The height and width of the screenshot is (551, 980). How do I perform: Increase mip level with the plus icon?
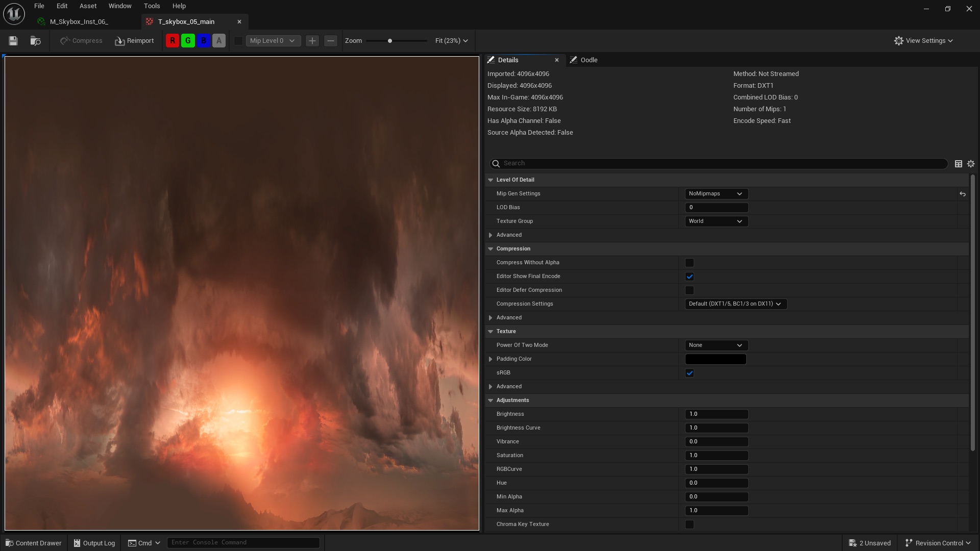coord(312,41)
